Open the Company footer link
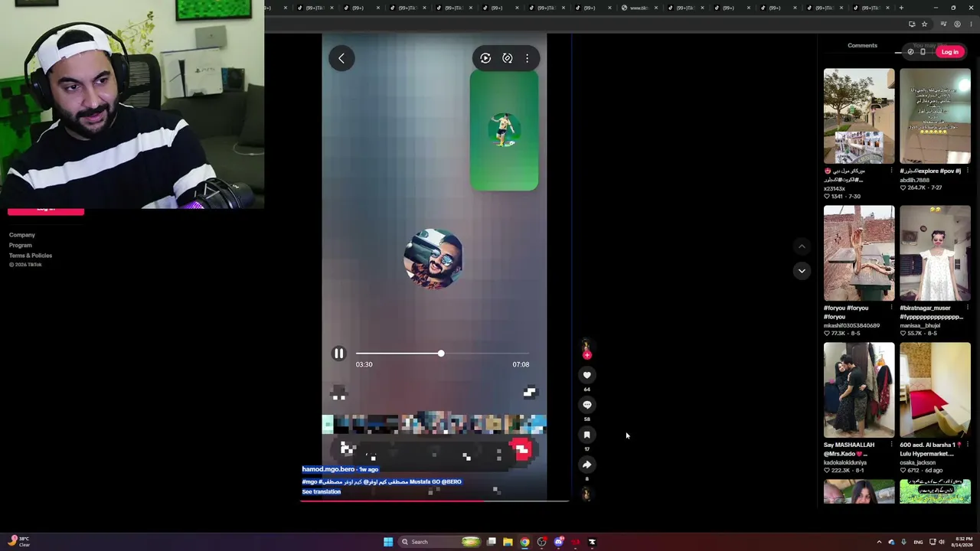980x551 pixels. pyautogui.click(x=22, y=235)
